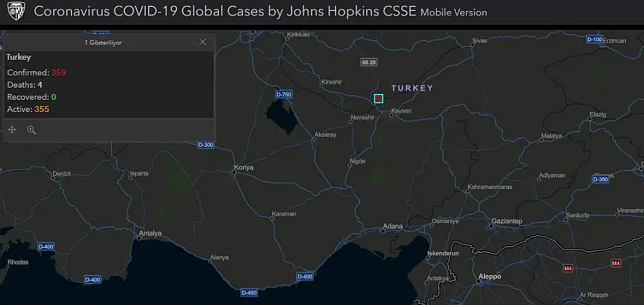Select the red Turkey case marker
Viewport: 644px width, 305px height.
tap(379, 98)
